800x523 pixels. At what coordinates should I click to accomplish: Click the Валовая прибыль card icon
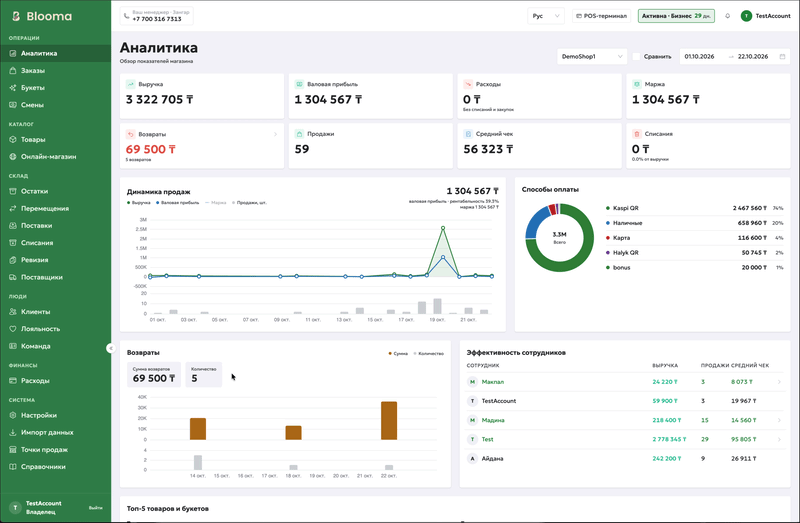pyautogui.click(x=299, y=84)
